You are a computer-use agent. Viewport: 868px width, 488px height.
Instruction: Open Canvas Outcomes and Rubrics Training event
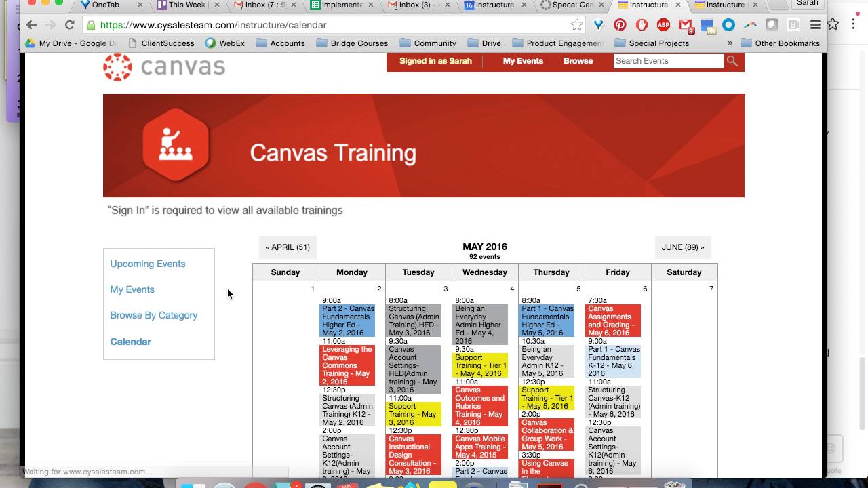(480, 406)
